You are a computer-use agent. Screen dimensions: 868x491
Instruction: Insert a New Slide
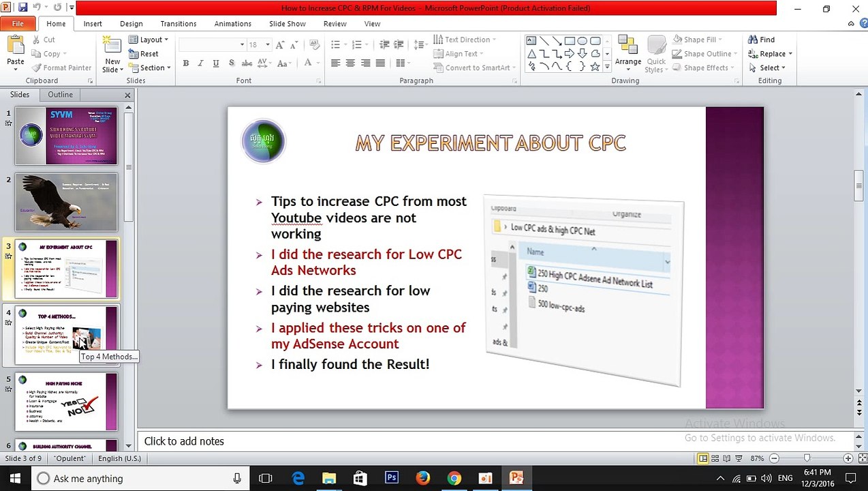click(x=112, y=55)
